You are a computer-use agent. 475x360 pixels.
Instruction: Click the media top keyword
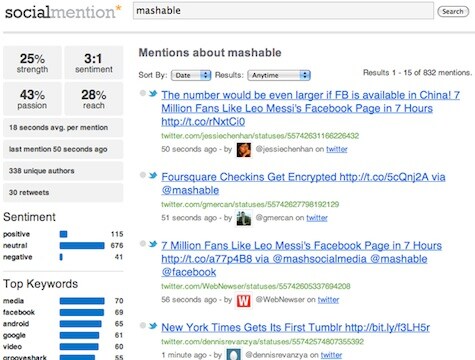(13, 301)
